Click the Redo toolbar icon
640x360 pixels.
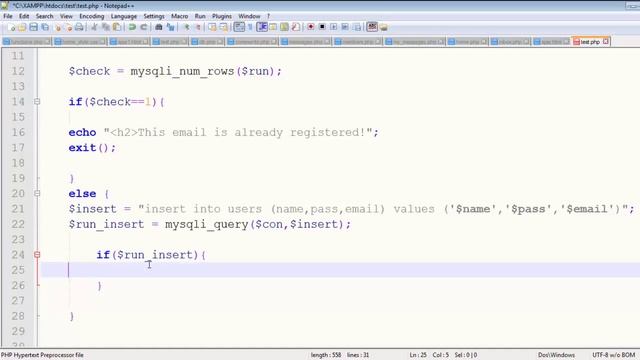[x=144, y=27]
